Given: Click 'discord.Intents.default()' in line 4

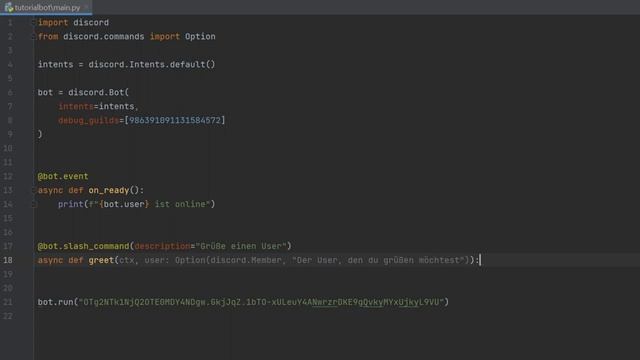Looking at the screenshot, I should pyautogui.click(x=152, y=64).
